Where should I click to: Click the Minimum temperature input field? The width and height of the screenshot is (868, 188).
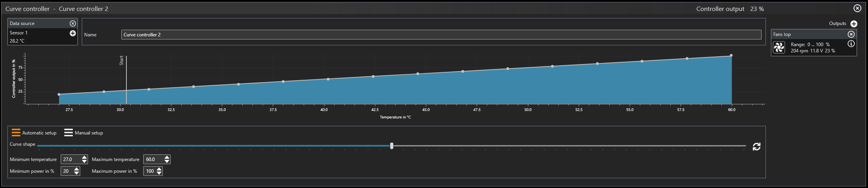point(71,159)
